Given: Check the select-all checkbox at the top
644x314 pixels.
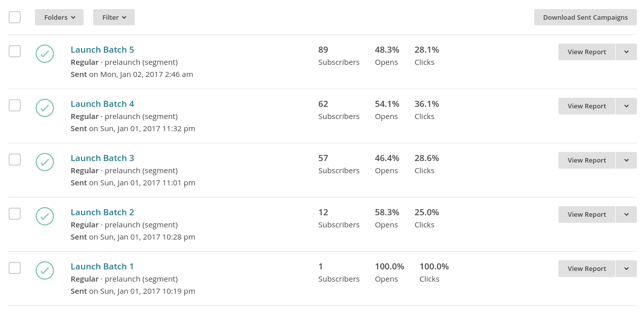Looking at the screenshot, I should pyautogui.click(x=15, y=17).
